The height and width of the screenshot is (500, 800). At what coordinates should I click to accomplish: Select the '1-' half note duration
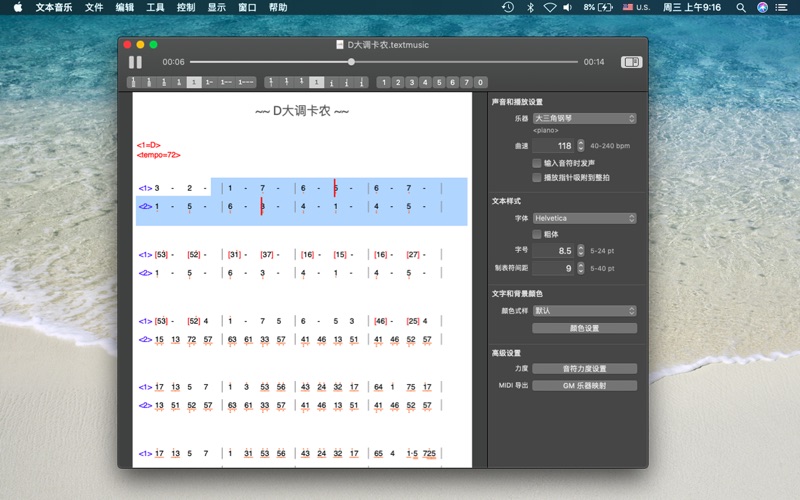pos(209,82)
